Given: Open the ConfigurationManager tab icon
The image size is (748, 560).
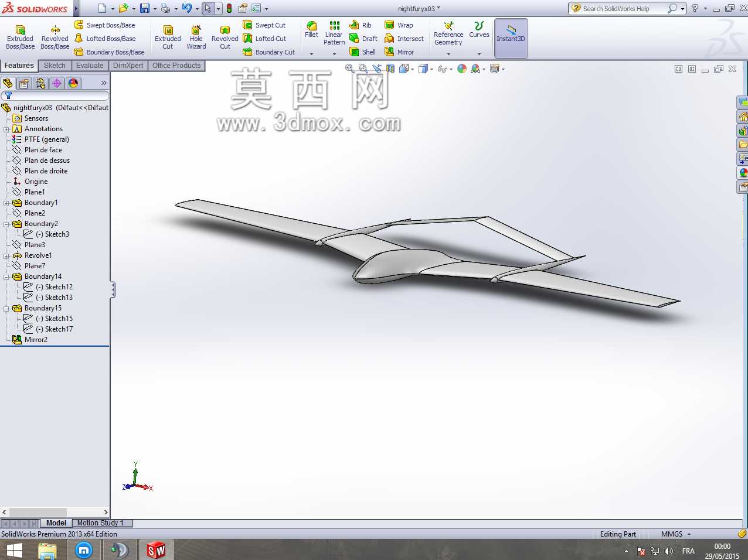Looking at the screenshot, I should tap(40, 83).
